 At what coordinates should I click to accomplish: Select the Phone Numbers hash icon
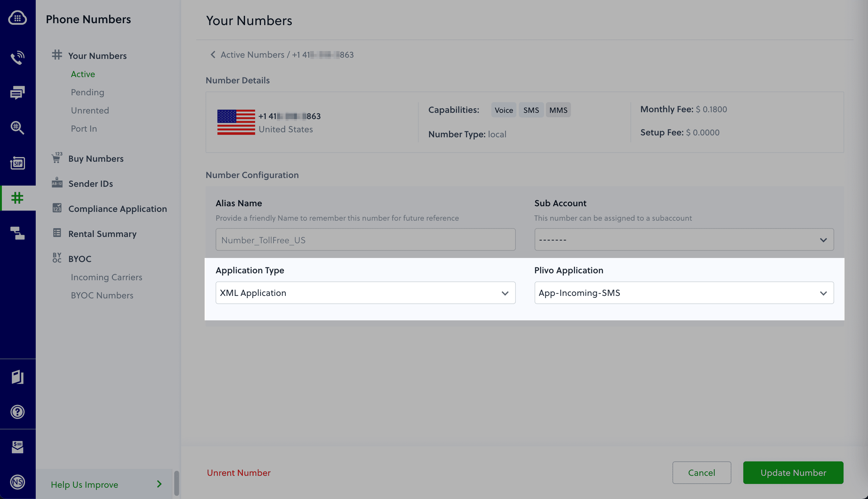[x=18, y=198]
